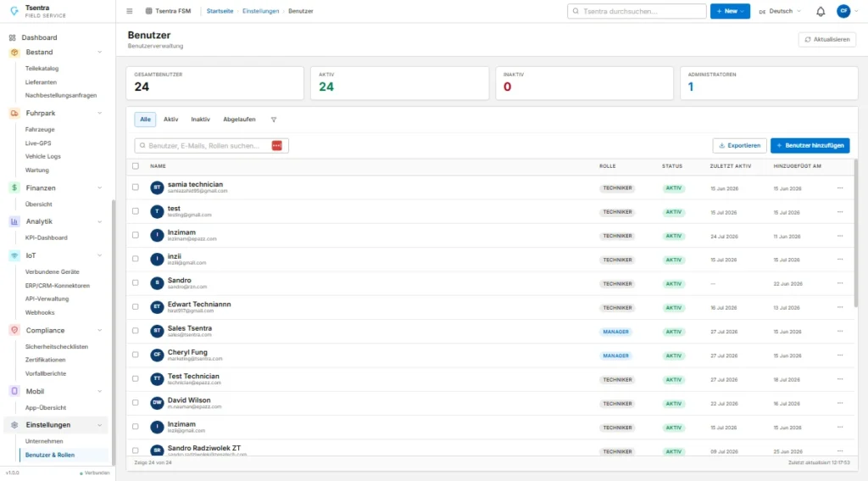Image resolution: width=868 pixels, height=481 pixels.
Task: Click the user table vertical scrollbar
Action: click(856, 232)
